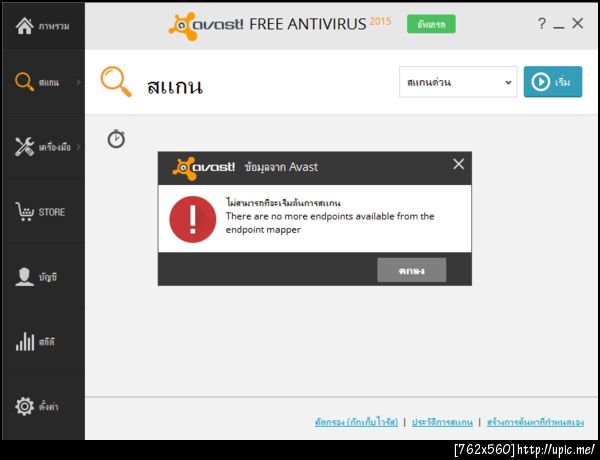Open the scan history link

click(442, 422)
